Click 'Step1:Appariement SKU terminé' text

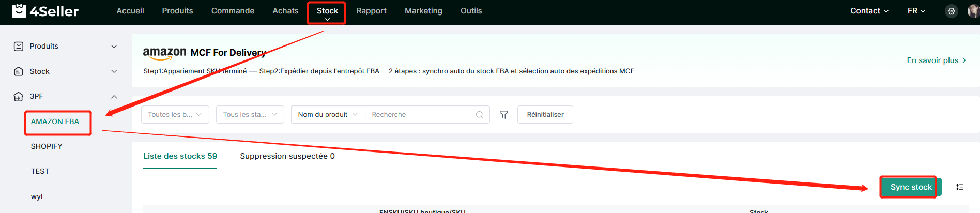[195, 71]
